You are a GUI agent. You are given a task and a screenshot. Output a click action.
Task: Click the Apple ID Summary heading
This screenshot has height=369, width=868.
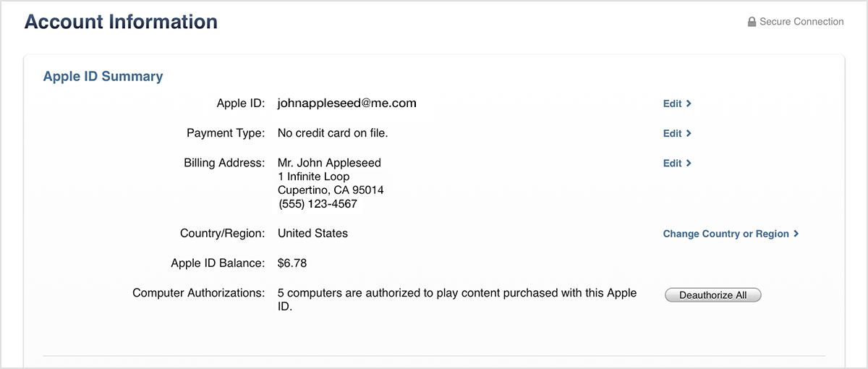click(103, 77)
